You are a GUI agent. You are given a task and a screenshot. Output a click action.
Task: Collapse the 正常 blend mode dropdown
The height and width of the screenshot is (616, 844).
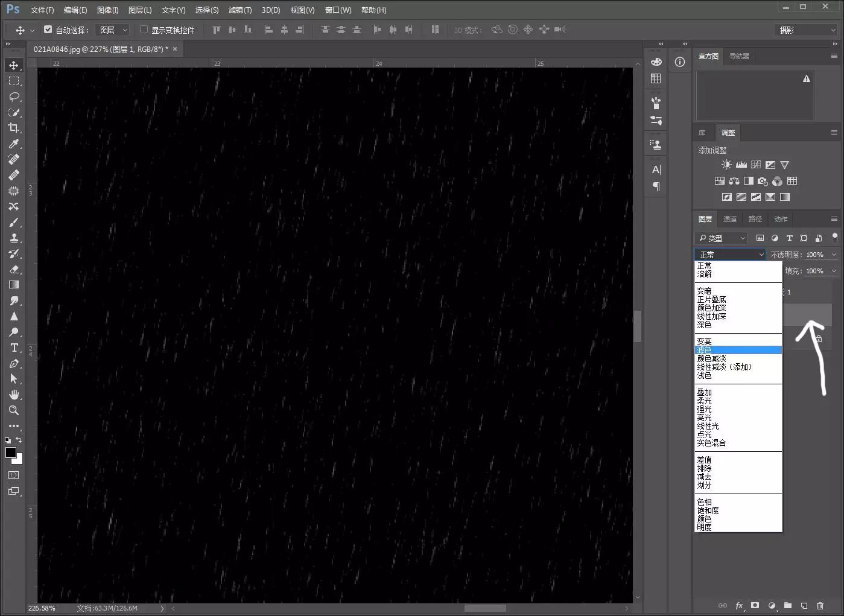tap(730, 255)
